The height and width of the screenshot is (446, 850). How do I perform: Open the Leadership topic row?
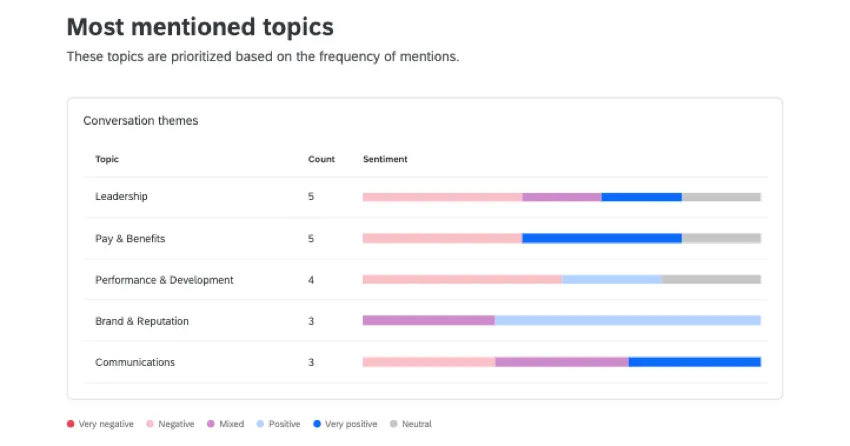tap(121, 197)
